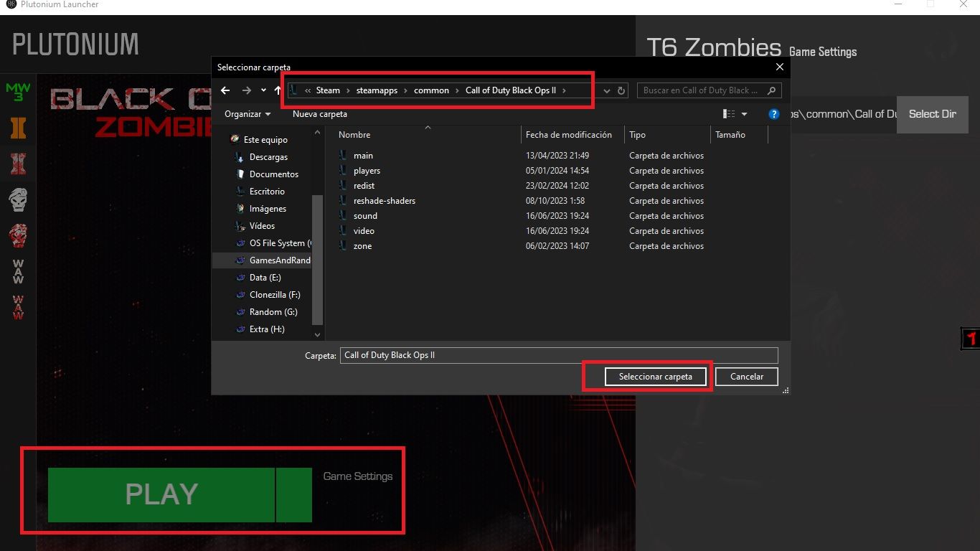Image resolution: width=980 pixels, height=551 pixels.
Task: Select the gray skull game icon
Action: click(x=18, y=199)
